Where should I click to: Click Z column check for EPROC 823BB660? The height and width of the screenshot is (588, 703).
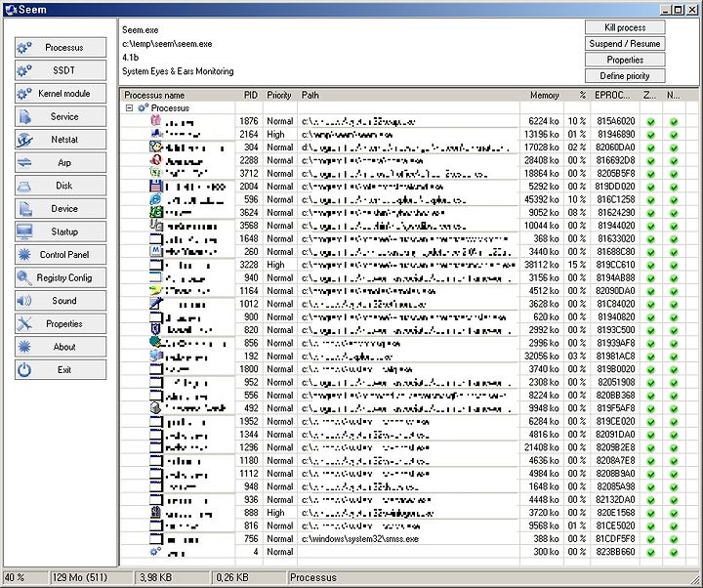(x=650, y=552)
